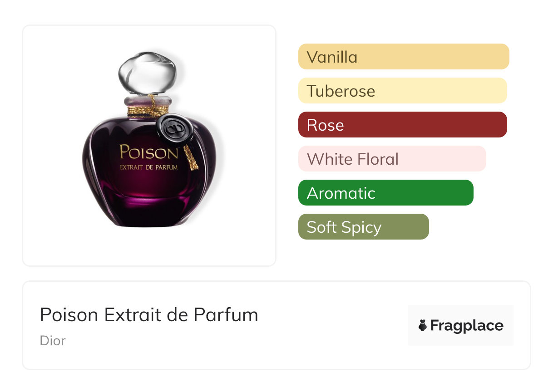Select the green Aromatic accord bar

(386, 193)
